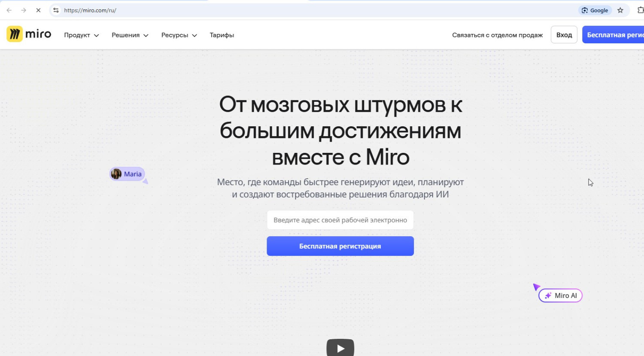Click the Вход login button
The height and width of the screenshot is (356, 644).
point(564,35)
